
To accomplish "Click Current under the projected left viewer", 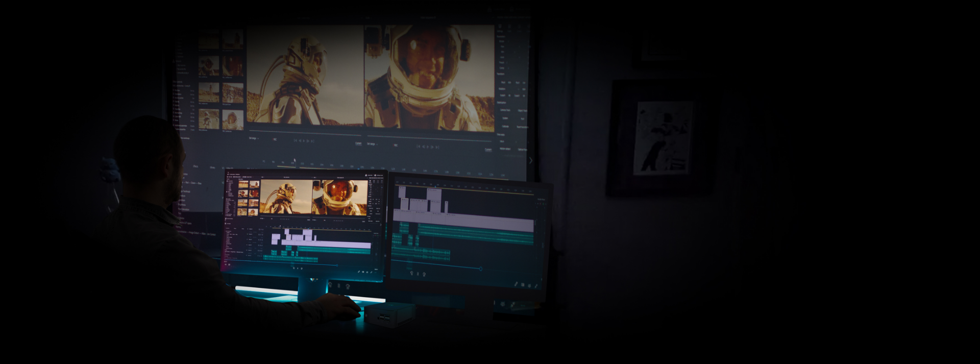I will tap(358, 143).
